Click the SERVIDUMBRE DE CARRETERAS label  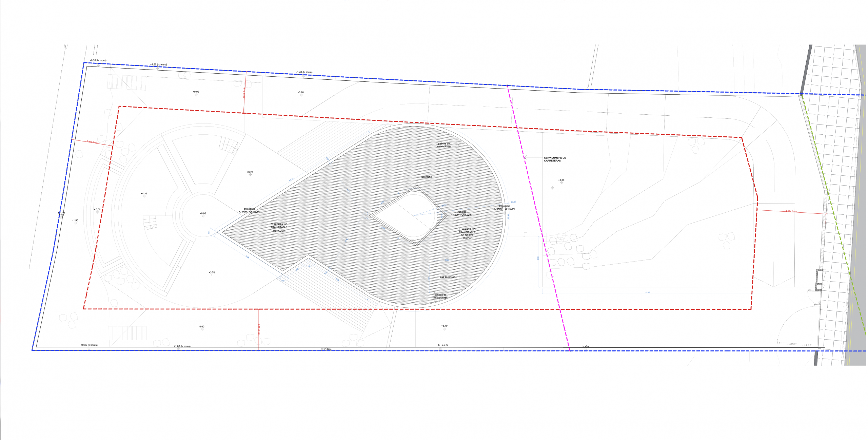[555, 159]
